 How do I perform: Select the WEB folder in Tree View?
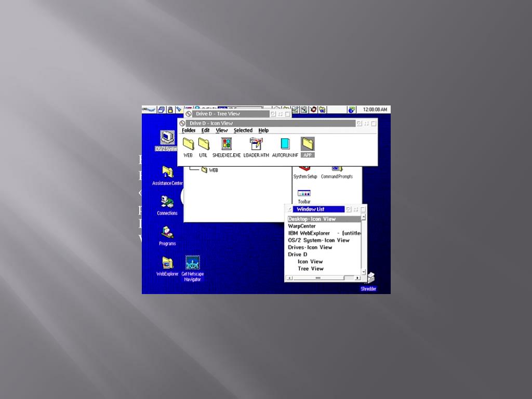pos(210,170)
